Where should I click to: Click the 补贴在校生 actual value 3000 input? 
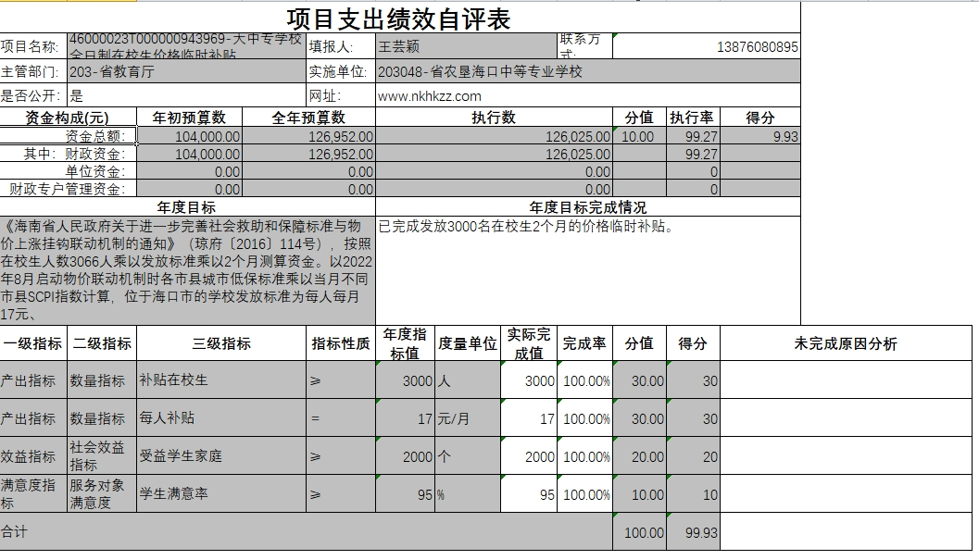[x=528, y=380]
